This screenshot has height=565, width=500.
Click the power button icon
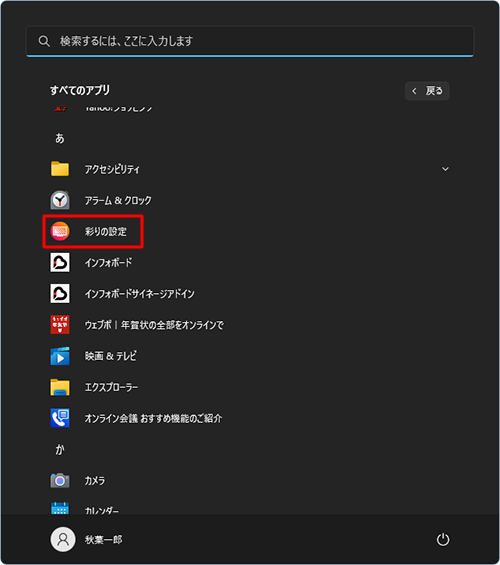pos(443,539)
